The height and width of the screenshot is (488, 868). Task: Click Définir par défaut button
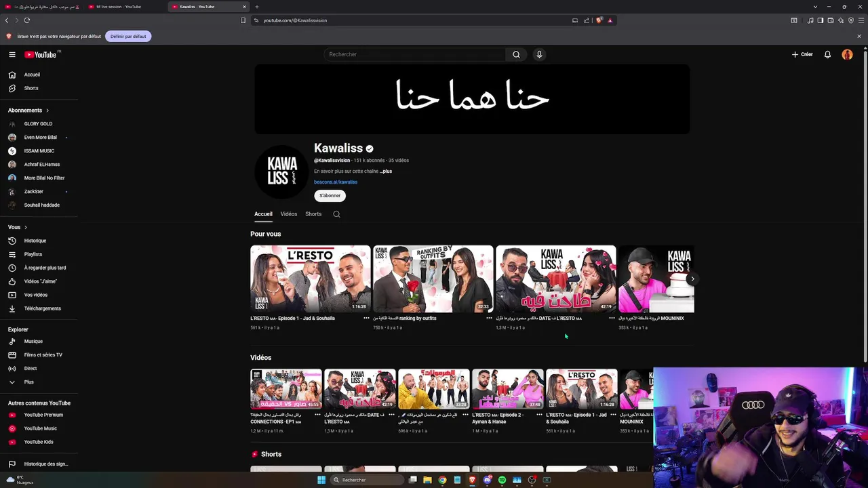tap(128, 37)
